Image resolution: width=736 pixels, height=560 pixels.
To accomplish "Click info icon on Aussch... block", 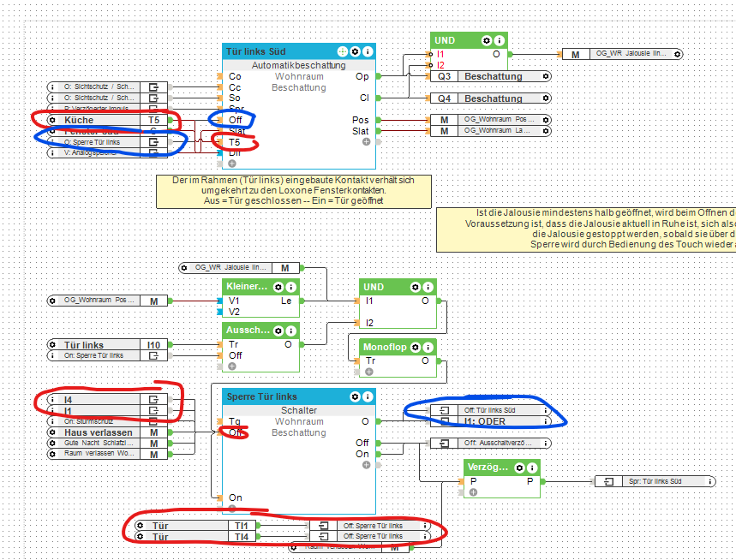I will (291, 331).
